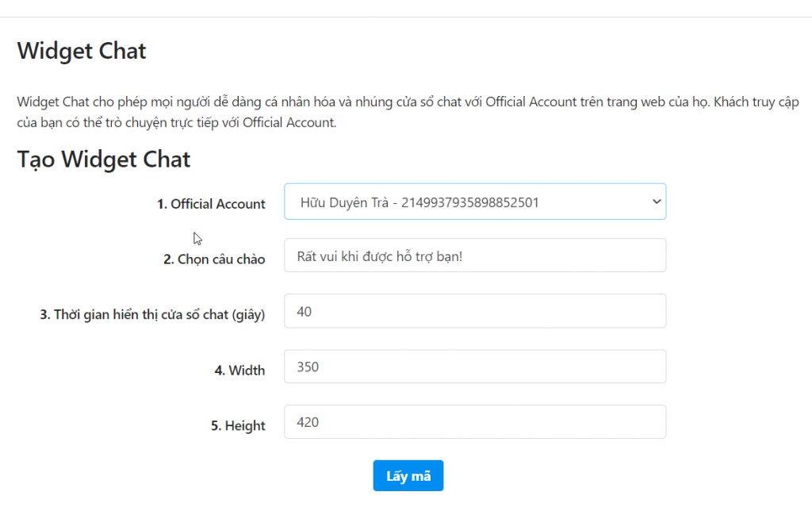The image size is (812, 507).
Task: Click the "3. Thời gian hiển thị cửa sổ chat (giây)" label
Action: (x=153, y=315)
